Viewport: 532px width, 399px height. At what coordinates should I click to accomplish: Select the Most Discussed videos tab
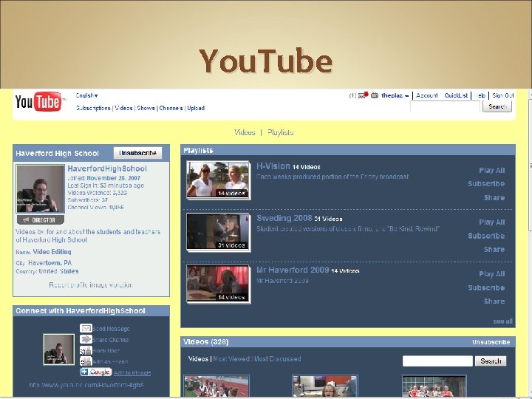[x=277, y=359]
